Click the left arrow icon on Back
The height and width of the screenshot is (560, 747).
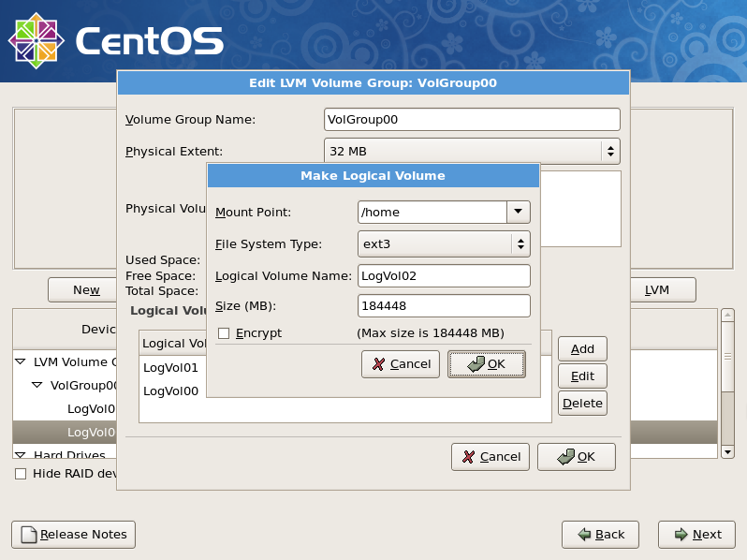pos(584,535)
